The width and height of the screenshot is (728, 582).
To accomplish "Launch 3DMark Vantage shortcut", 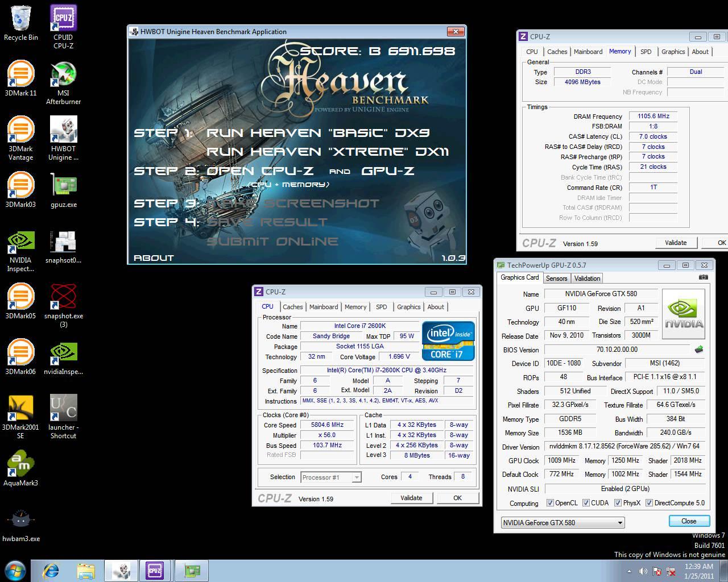I will [x=21, y=138].
